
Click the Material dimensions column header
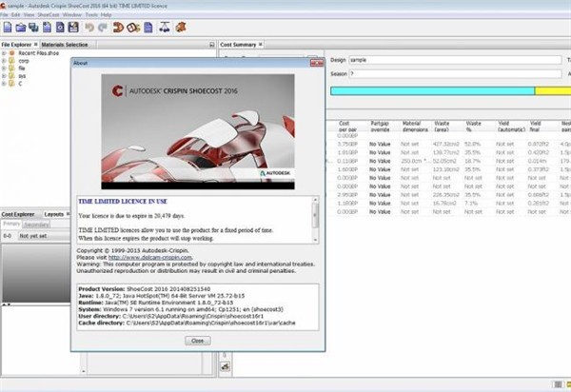(x=415, y=127)
